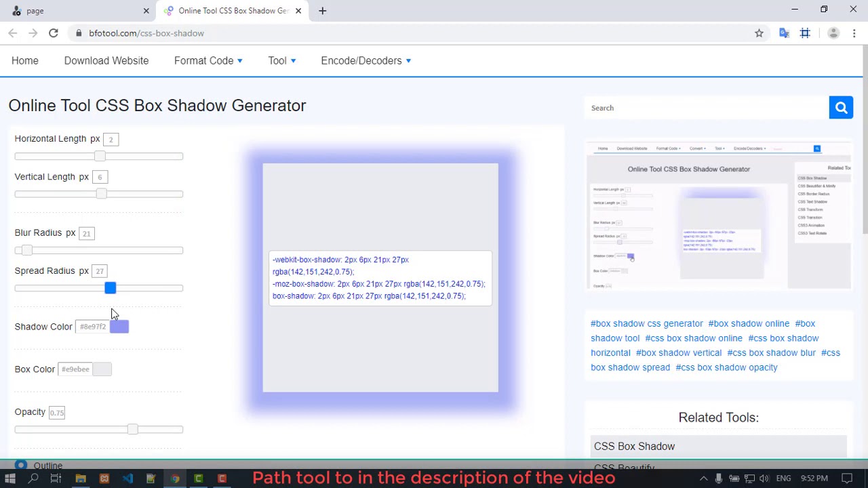This screenshot has height=488, width=868.
Task: Expand the Format Code dropdown
Action: pyautogui.click(x=208, y=61)
